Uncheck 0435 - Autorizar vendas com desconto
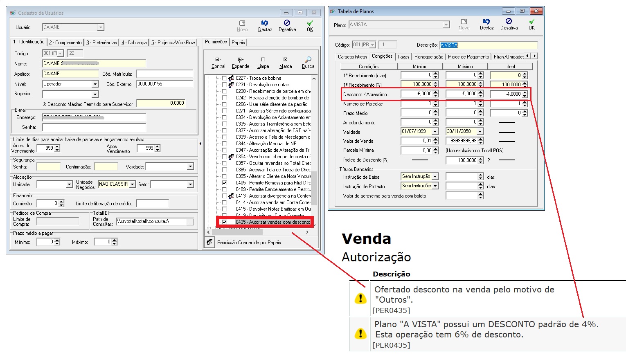 coord(224,222)
